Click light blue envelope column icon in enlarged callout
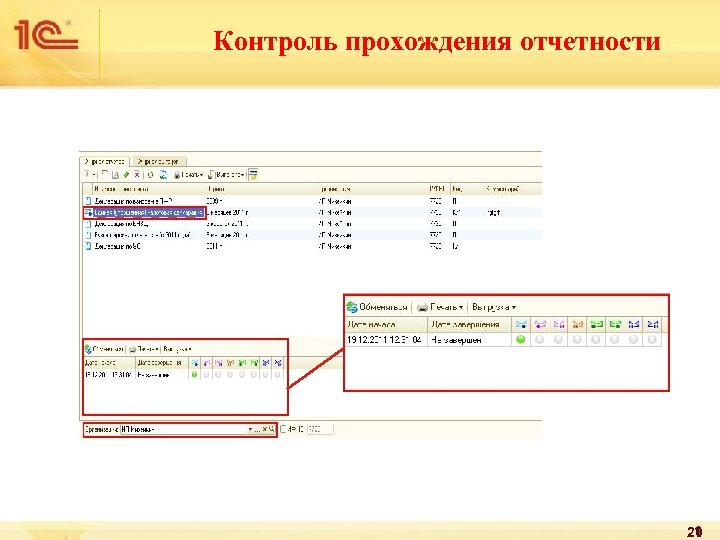This screenshot has height=540, width=720. click(x=521, y=325)
